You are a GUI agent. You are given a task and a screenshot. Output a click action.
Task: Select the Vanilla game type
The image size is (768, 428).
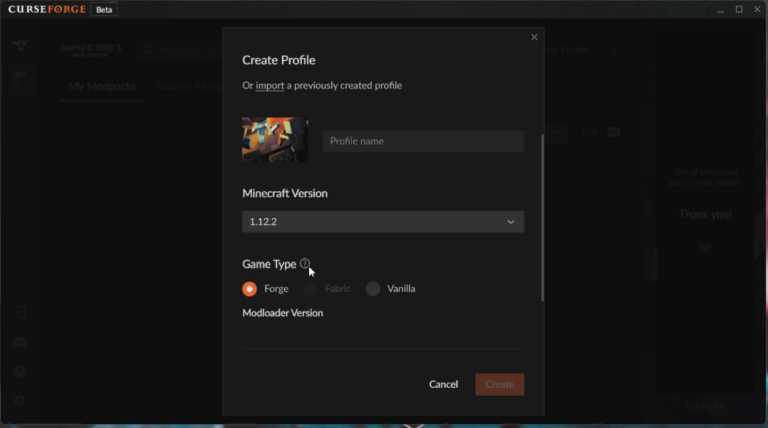[373, 289]
